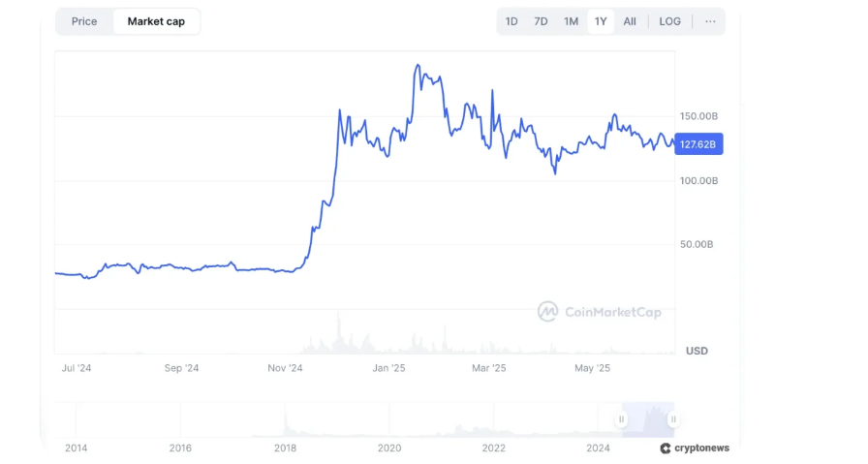Choose the 7D time range
The image size is (868, 464).
541,21
